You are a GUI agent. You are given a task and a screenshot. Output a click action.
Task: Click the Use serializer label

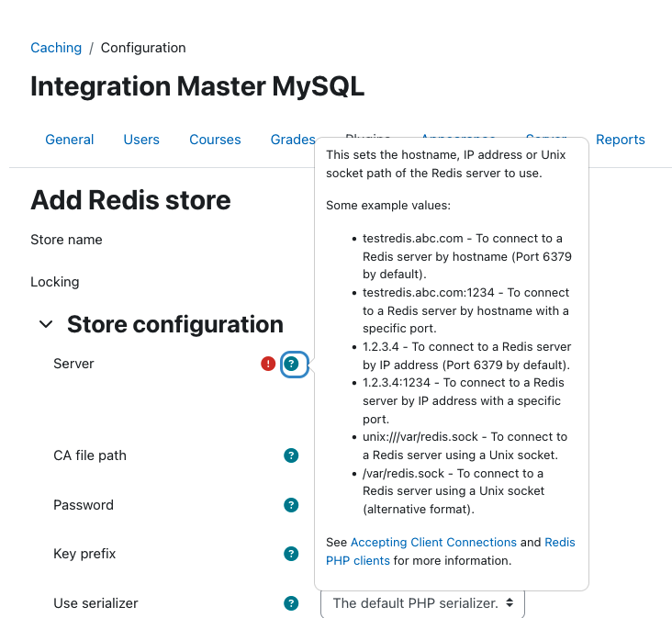pyautogui.click(x=96, y=603)
